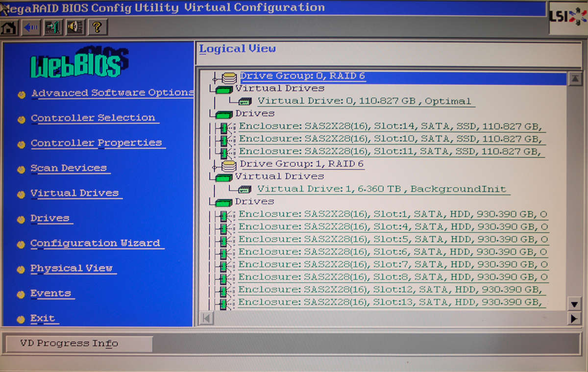The width and height of the screenshot is (588, 372).
Task: Open the Configuration Wizard
Action: (95, 243)
